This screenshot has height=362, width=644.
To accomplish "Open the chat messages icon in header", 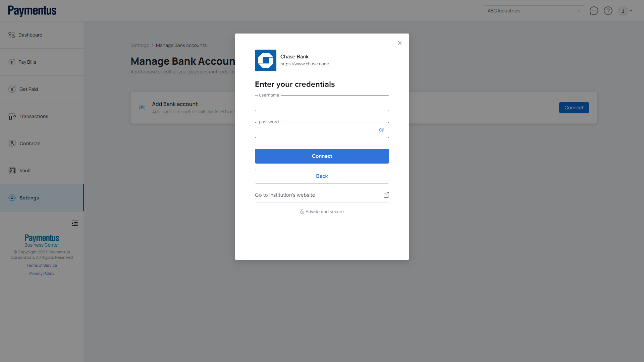I will [x=594, y=11].
